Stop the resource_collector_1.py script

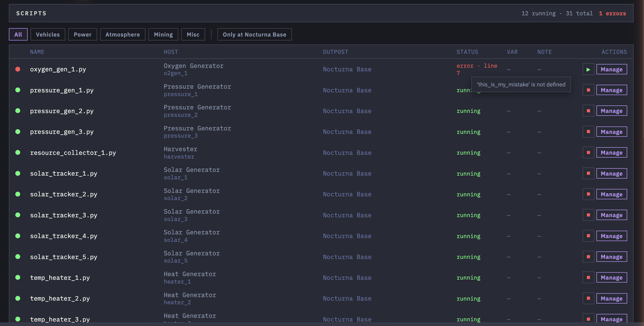pos(588,152)
